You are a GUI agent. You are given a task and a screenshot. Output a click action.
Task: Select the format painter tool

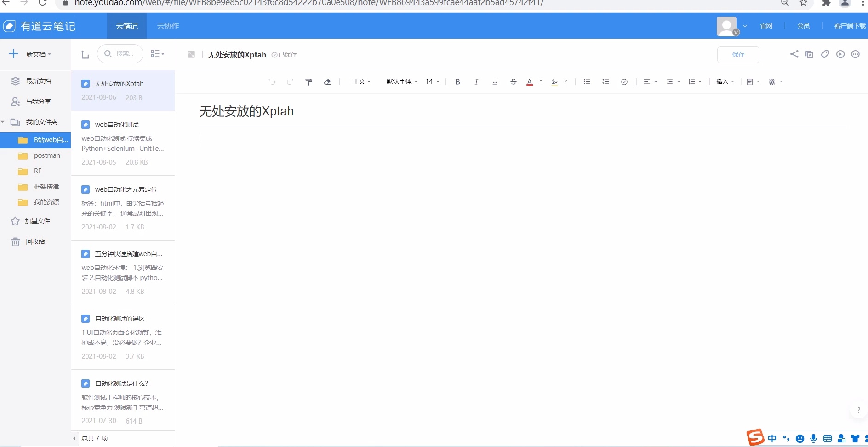pos(308,81)
